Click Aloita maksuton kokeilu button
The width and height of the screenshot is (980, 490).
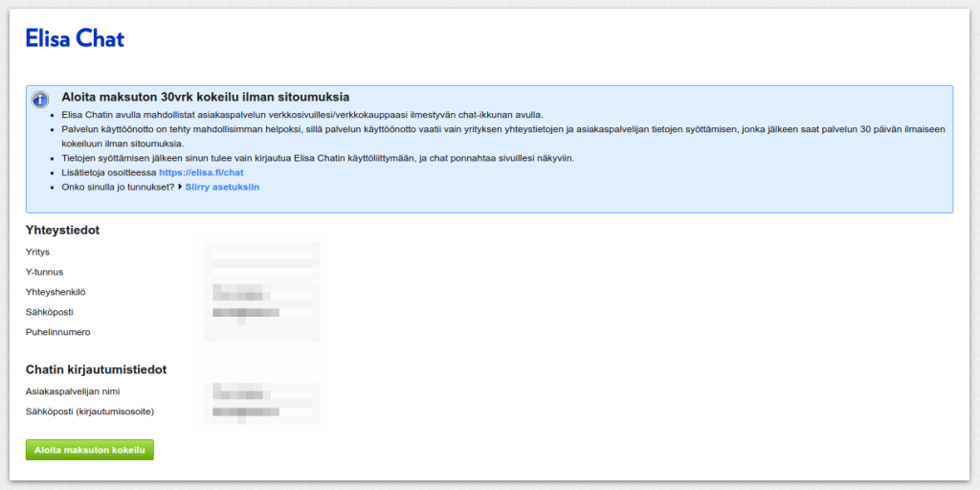[89, 450]
